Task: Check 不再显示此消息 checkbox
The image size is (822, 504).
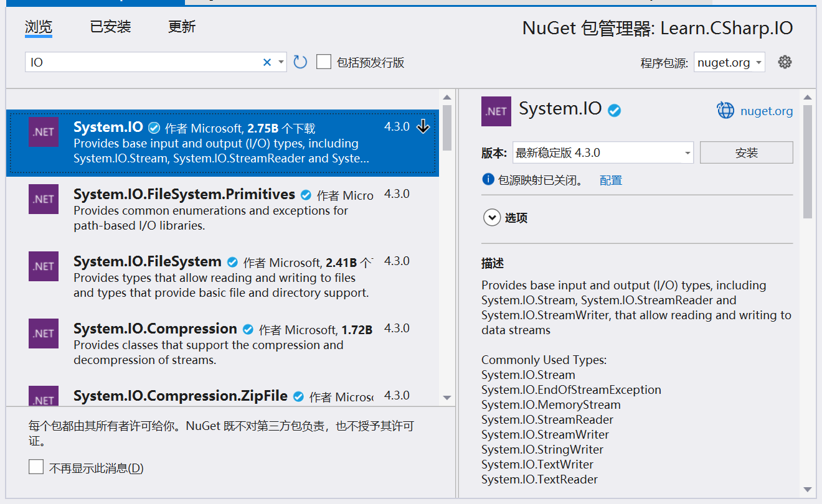Action: 36,467
